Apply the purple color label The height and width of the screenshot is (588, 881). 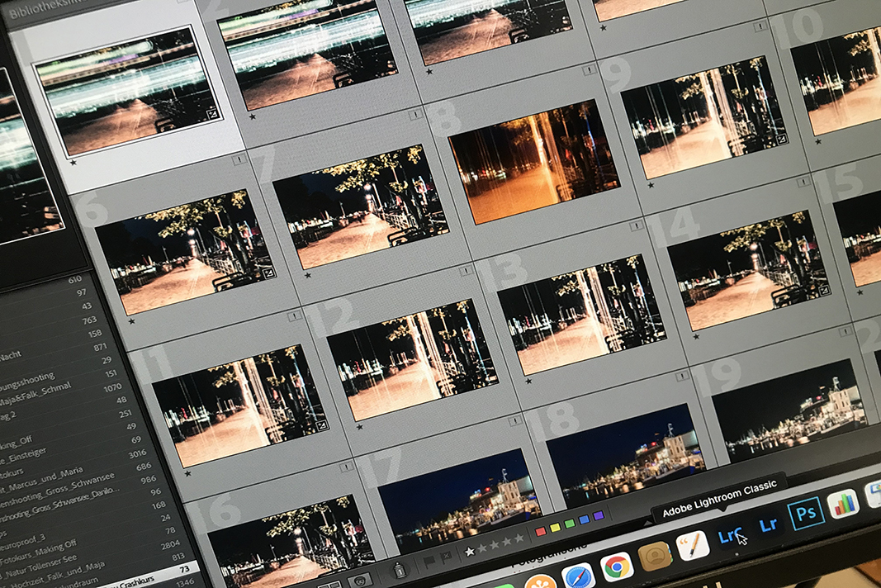(599, 515)
